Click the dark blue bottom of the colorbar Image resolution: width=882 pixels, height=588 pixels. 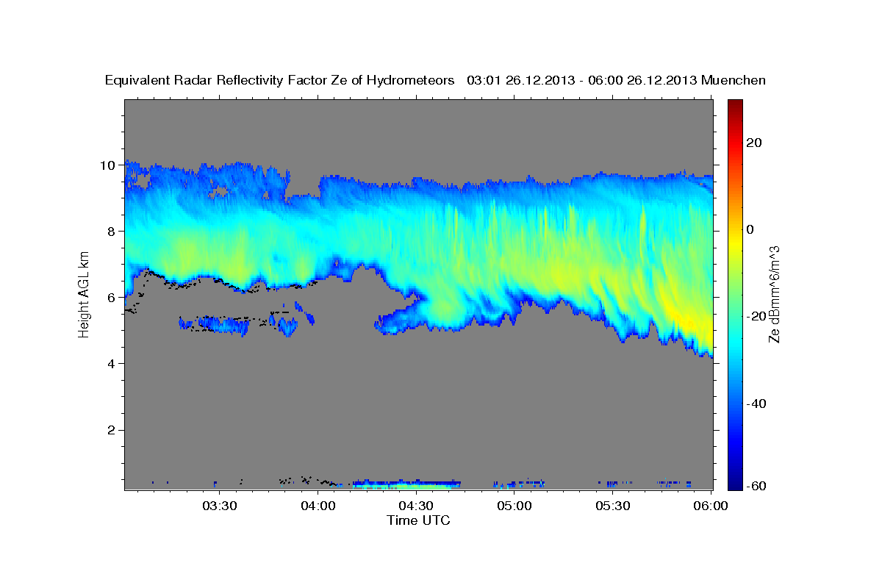point(734,484)
